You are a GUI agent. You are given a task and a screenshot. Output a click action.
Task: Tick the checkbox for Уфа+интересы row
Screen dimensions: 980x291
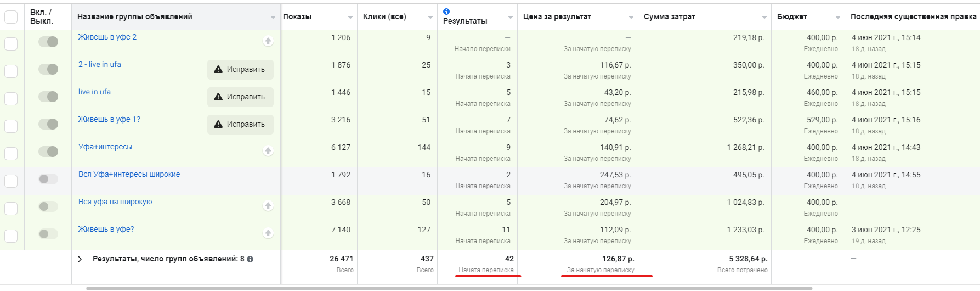11,154
